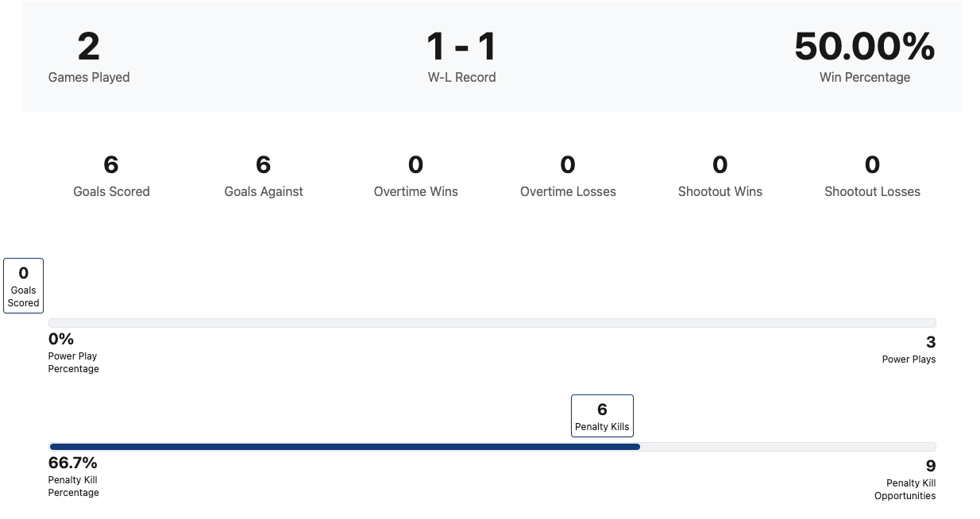Select the Overtime Wins stat
The image size is (980, 519).
tap(415, 176)
